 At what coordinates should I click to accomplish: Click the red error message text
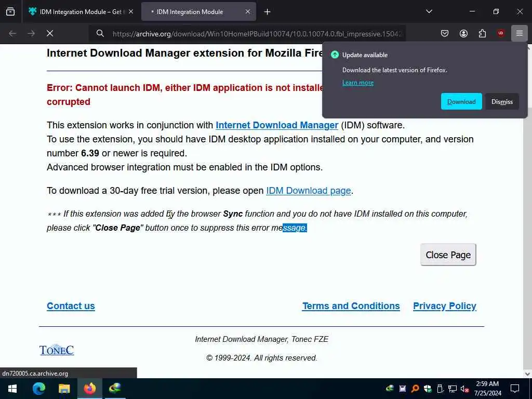coord(185,95)
